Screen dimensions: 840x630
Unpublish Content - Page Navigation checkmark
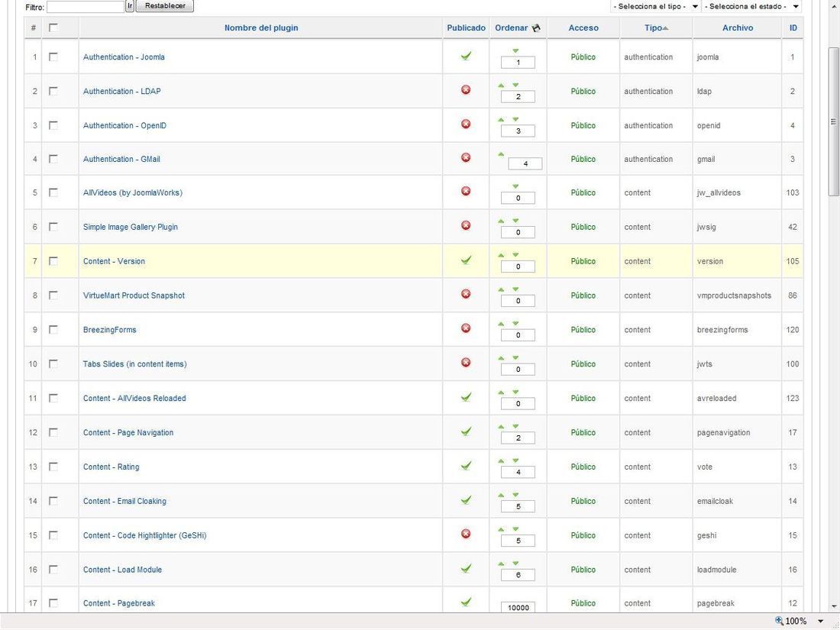tap(466, 431)
